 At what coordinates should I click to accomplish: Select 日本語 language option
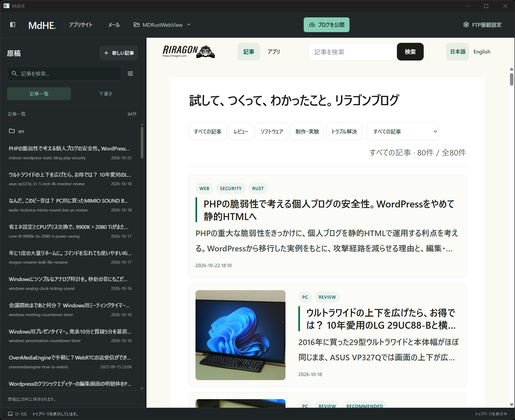(457, 52)
